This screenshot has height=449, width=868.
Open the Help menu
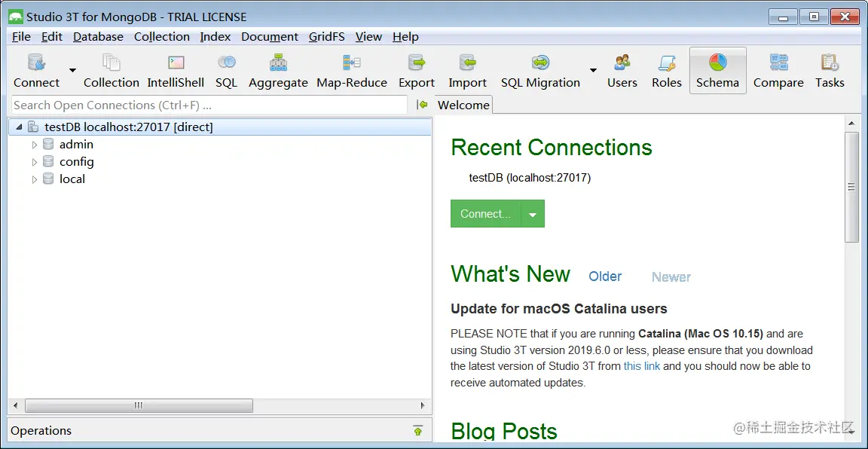(x=405, y=37)
